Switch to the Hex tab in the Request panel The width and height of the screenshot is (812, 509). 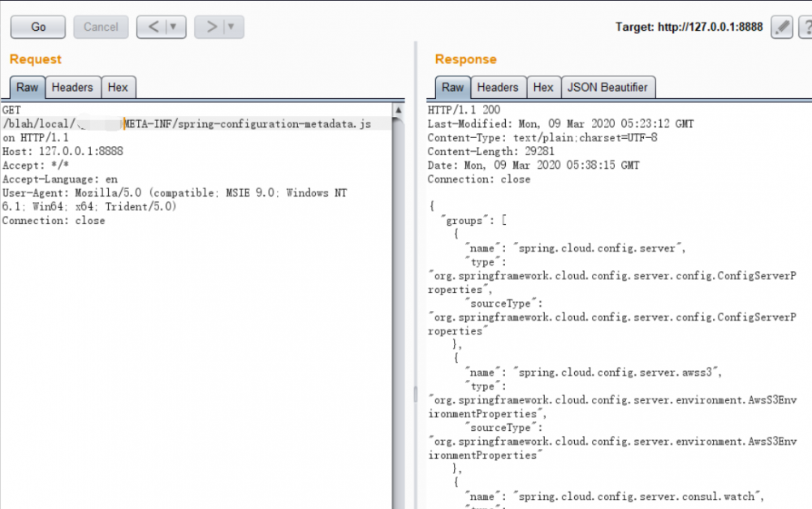pos(119,87)
